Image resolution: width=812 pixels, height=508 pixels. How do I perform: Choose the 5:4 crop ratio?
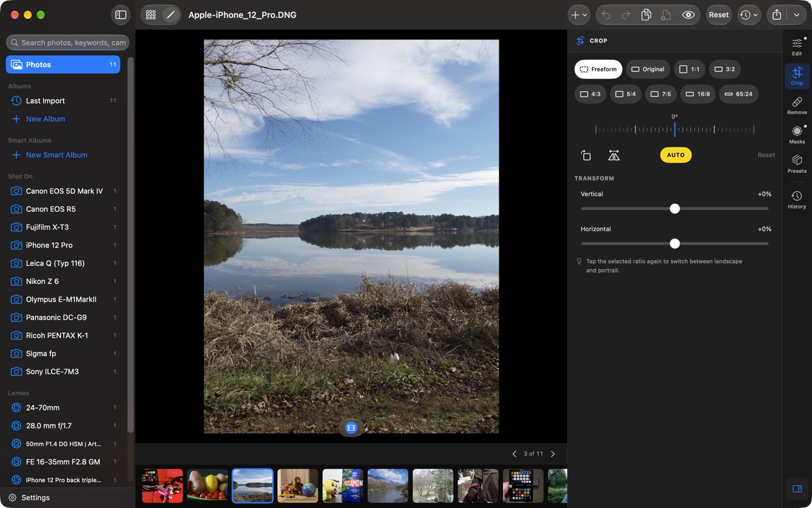tap(625, 94)
